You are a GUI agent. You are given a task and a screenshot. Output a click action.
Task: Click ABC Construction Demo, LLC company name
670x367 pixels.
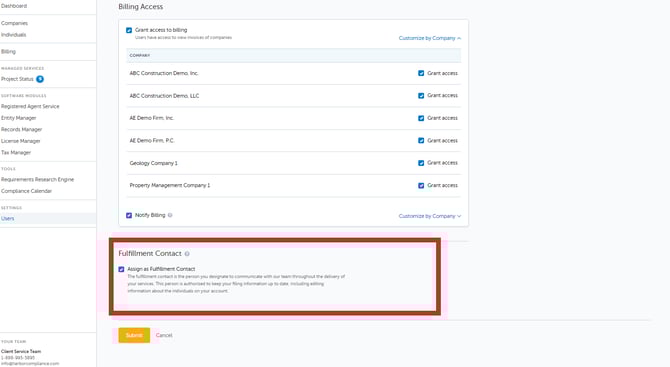coord(165,96)
